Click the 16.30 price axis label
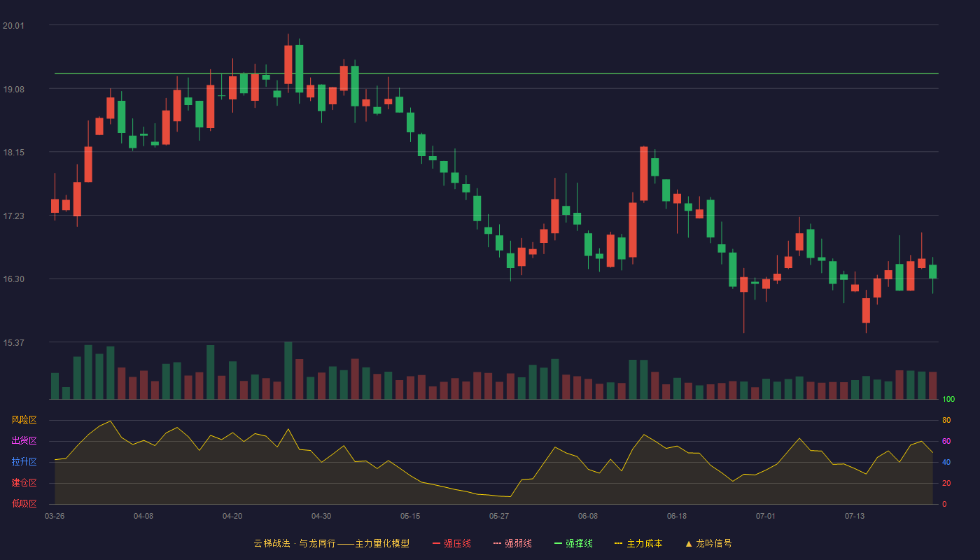 tap(13, 279)
